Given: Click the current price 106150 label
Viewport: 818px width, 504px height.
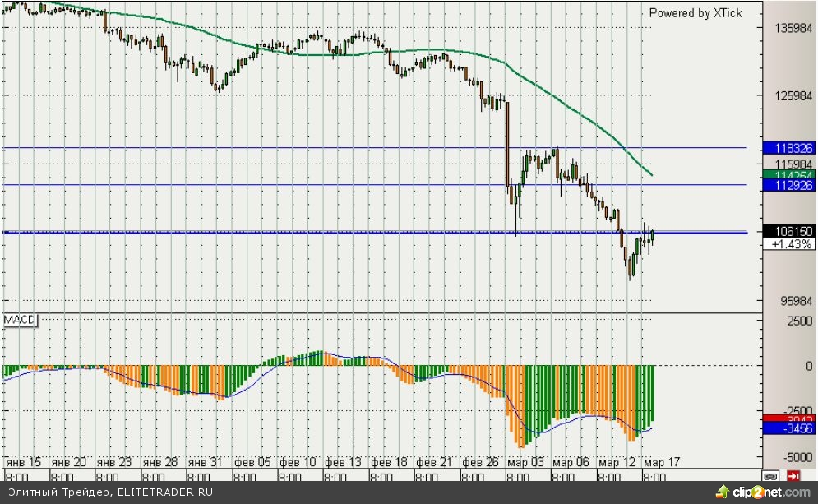Looking at the screenshot, I should [x=788, y=232].
